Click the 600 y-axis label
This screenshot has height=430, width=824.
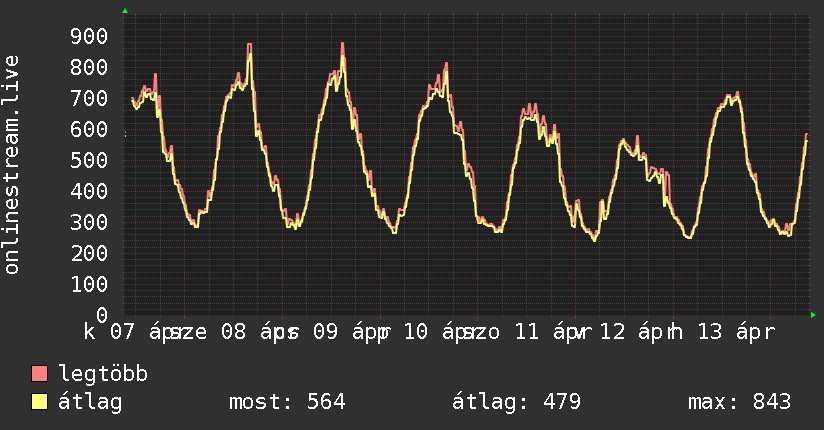pos(89,129)
